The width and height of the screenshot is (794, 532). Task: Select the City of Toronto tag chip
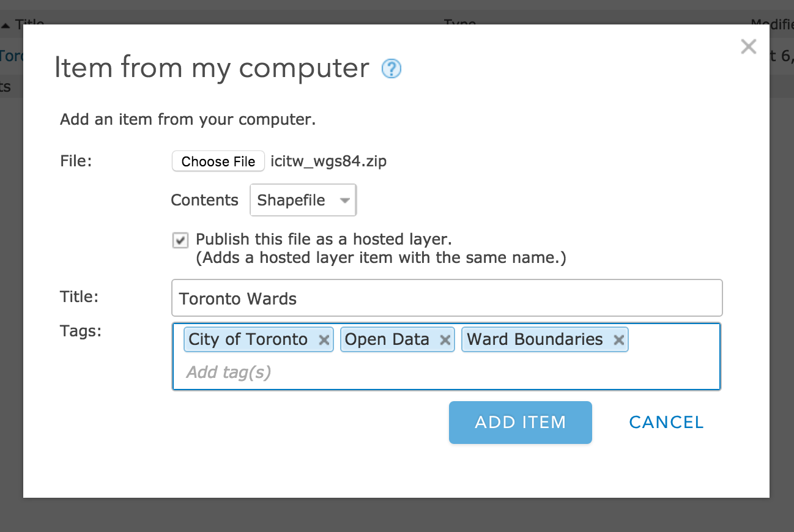[248, 340]
